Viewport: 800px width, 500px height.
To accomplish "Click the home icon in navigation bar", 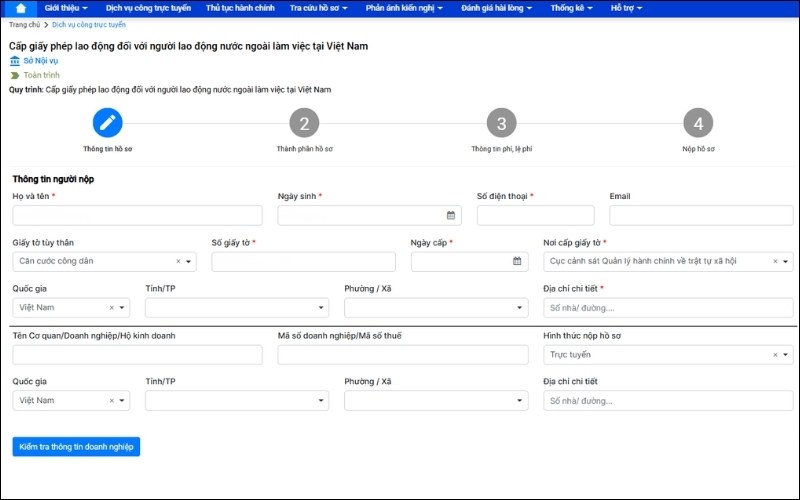I will 20,8.
